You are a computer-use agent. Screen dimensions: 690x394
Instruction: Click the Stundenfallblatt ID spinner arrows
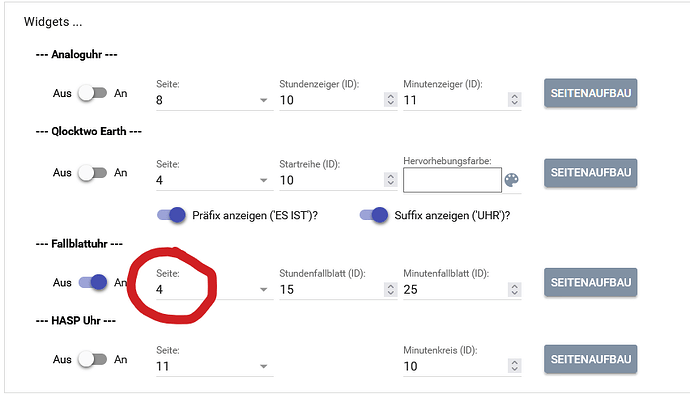[390, 289]
